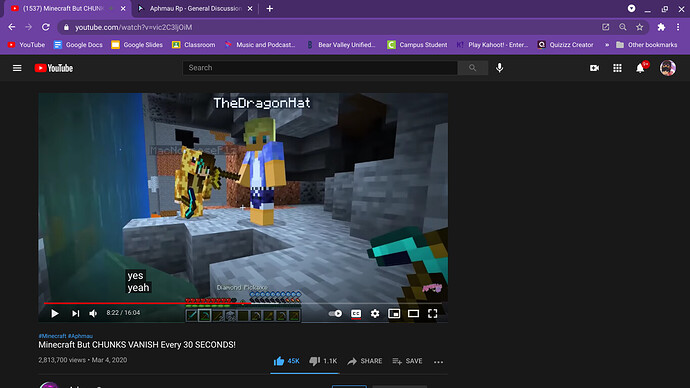This screenshot has height=388, width=690.
Task: Click the address bar URL
Action: [133, 27]
